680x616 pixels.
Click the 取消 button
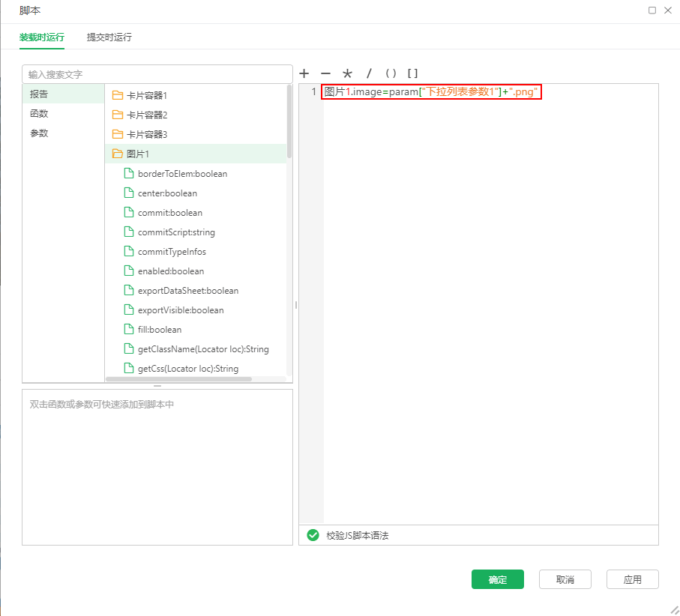[x=565, y=579]
